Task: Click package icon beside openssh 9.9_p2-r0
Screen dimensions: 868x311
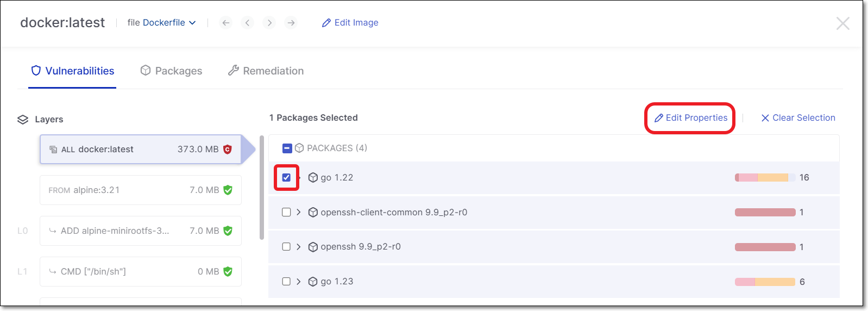Action: click(313, 247)
